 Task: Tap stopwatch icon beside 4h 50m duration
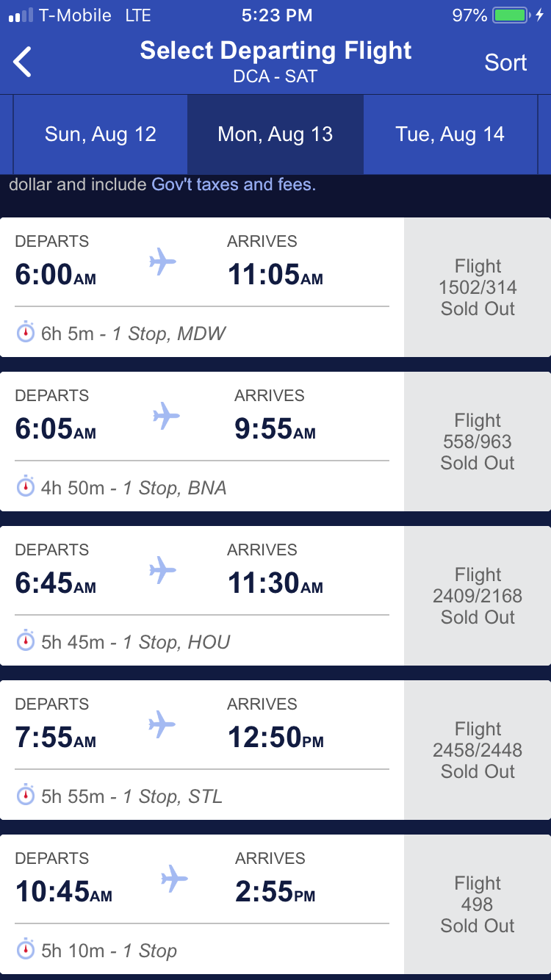26,487
